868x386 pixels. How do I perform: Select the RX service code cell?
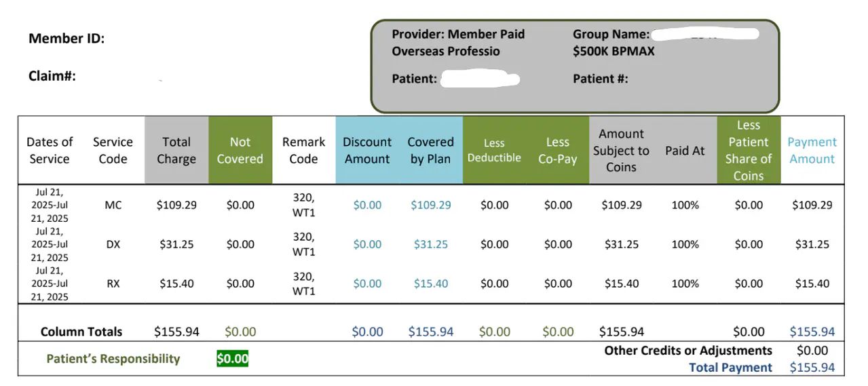[113, 284]
